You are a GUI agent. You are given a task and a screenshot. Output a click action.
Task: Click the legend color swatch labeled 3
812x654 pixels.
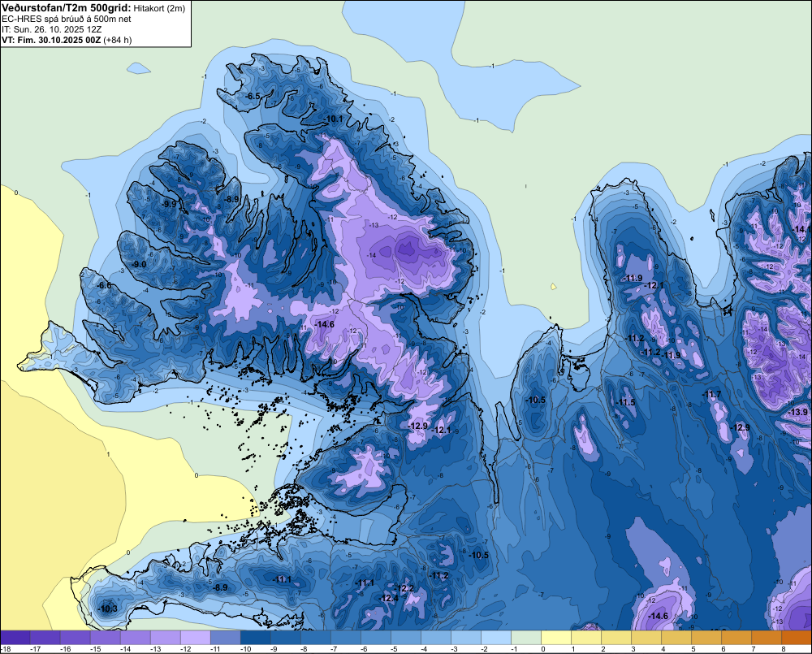point(646,638)
